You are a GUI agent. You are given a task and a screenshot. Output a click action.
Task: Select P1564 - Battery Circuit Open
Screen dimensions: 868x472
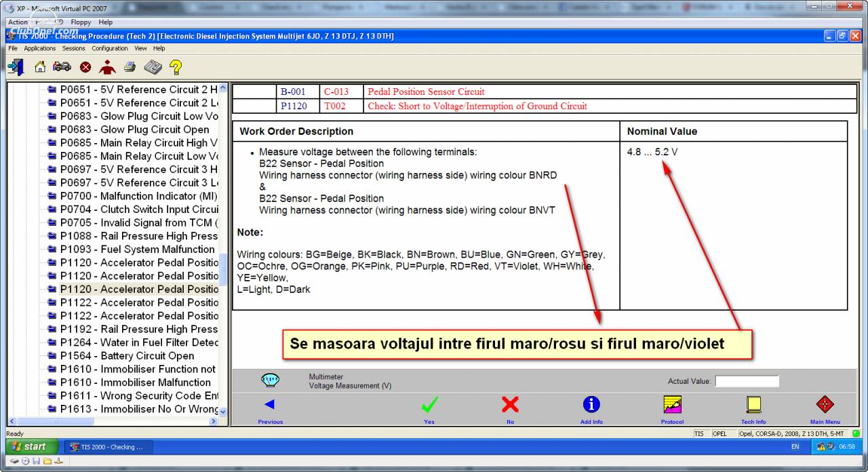pos(127,355)
